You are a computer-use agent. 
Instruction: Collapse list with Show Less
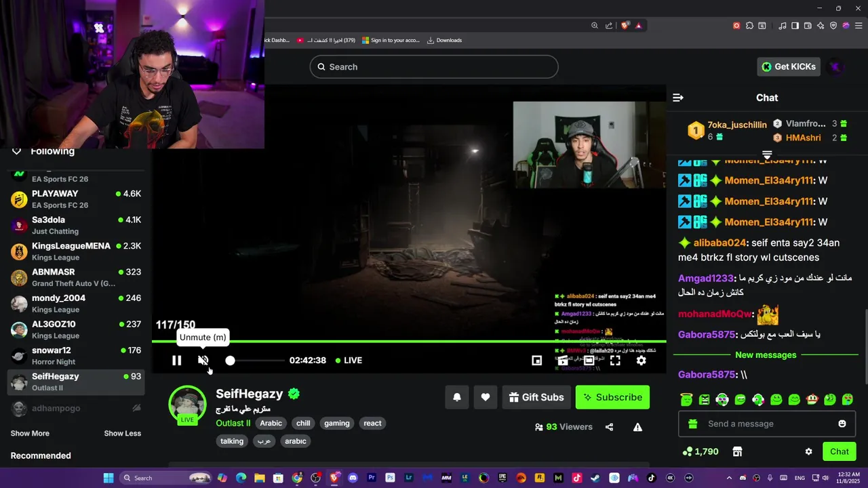[123, 433]
